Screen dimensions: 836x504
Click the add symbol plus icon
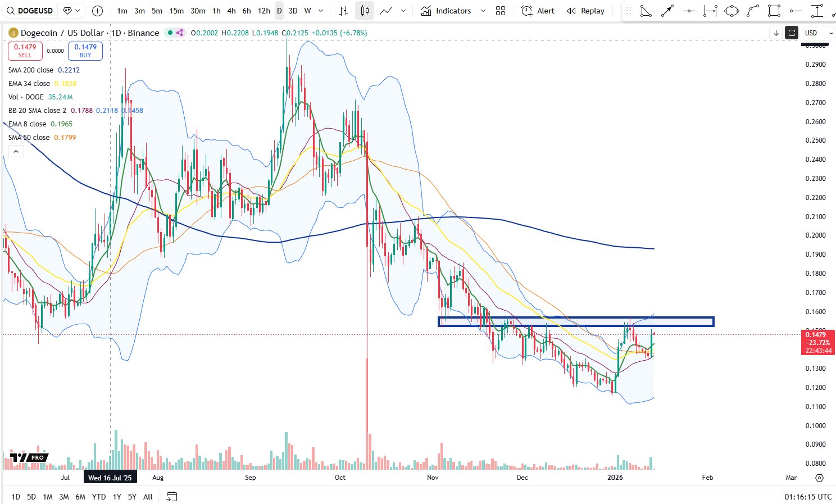click(x=97, y=11)
